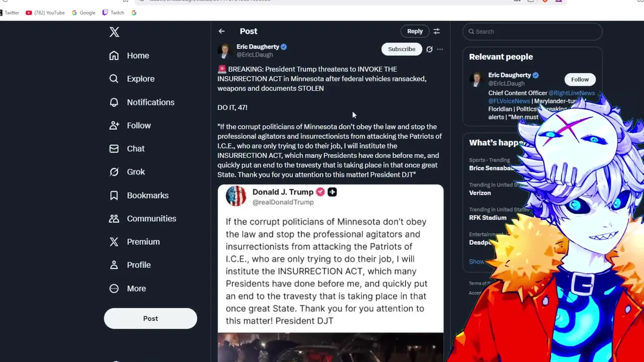The width and height of the screenshot is (644, 362).
Task: Follow Eric Daugherty in Relevant people
Action: coord(580,79)
